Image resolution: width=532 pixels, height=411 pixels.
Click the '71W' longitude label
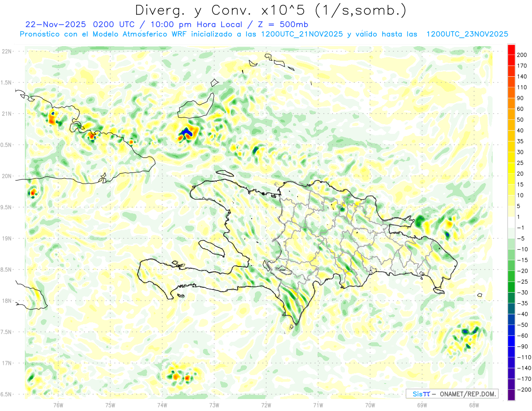318,406
